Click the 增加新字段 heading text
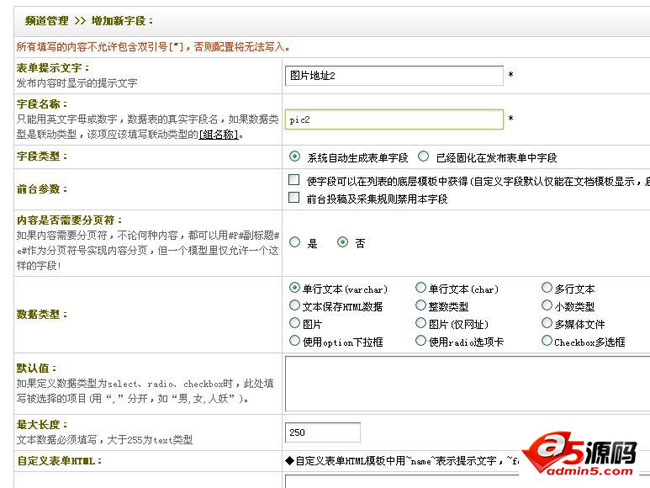 click(122, 21)
